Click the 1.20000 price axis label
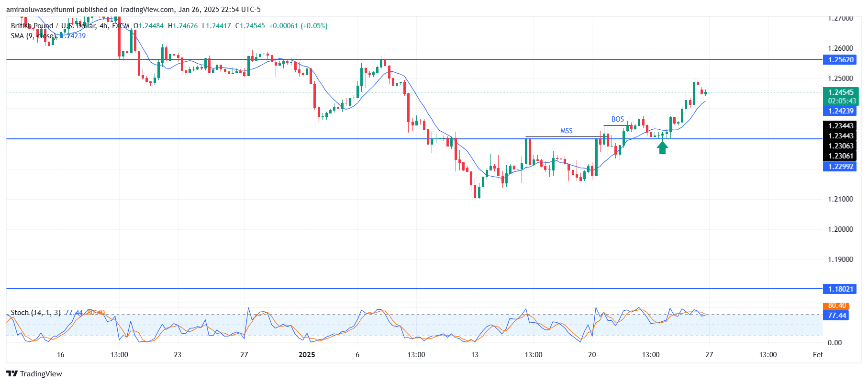Screen dimensions: 868x384 (x=841, y=229)
